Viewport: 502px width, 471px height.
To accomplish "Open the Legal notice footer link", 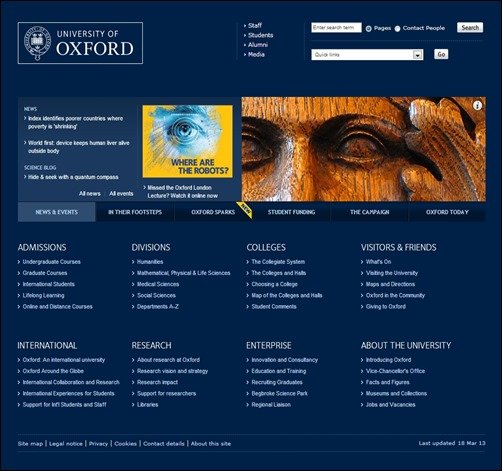I will click(x=66, y=444).
